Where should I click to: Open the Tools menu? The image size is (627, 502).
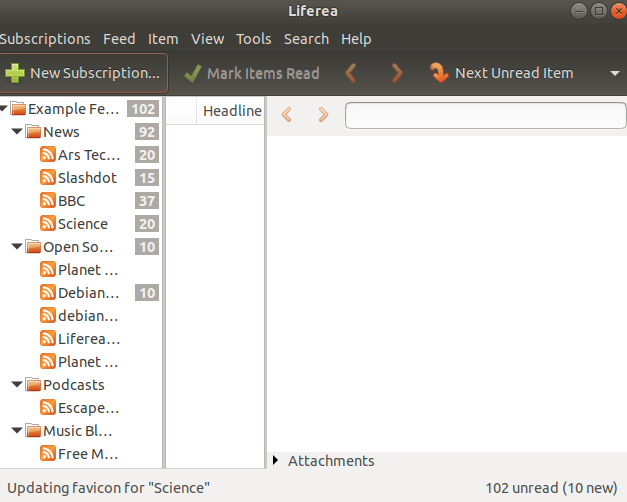pyautogui.click(x=254, y=39)
